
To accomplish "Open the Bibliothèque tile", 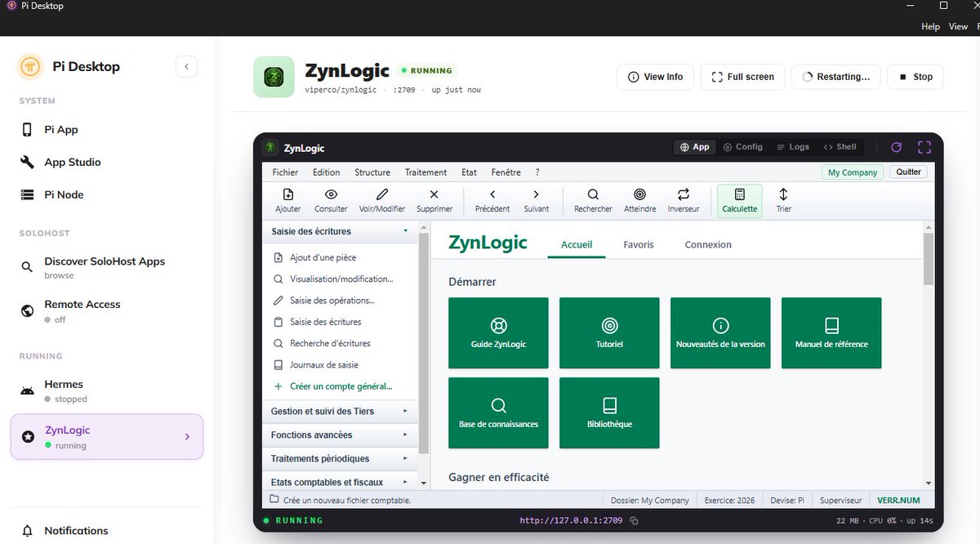I will click(x=609, y=412).
